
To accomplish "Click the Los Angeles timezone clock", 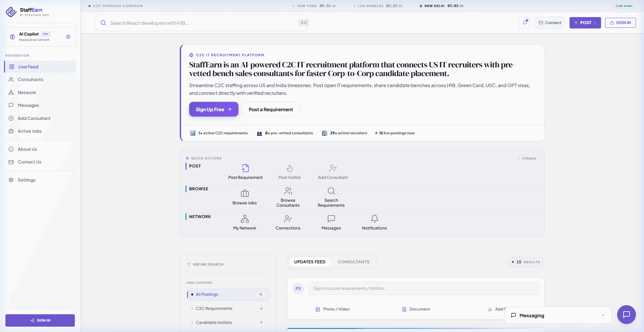I will point(378,6).
